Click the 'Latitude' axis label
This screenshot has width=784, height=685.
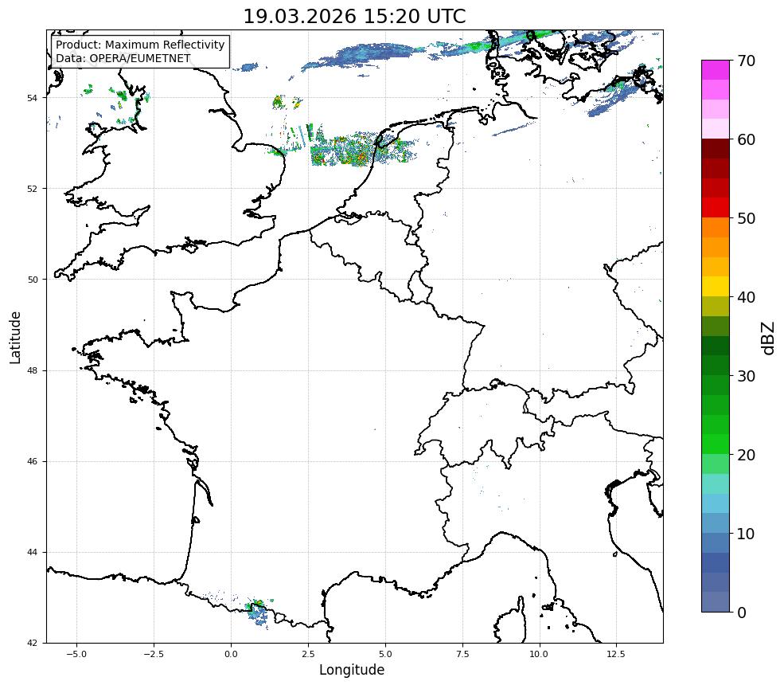15,337
